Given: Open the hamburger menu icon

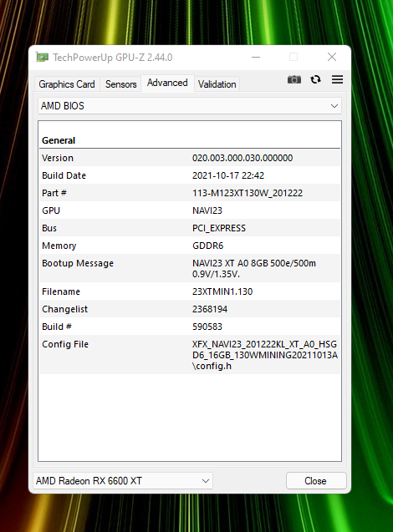Looking at the screenshot, I should coord(337,79).
